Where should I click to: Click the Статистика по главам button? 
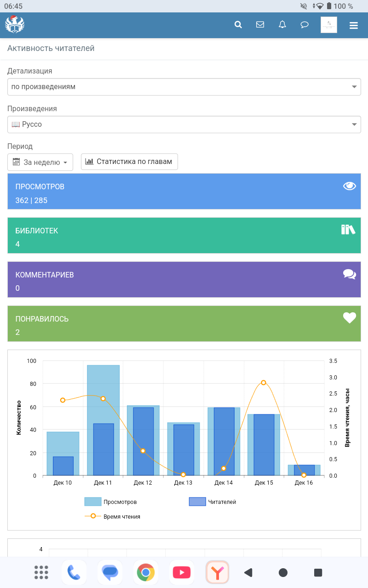tap(129, 162)
